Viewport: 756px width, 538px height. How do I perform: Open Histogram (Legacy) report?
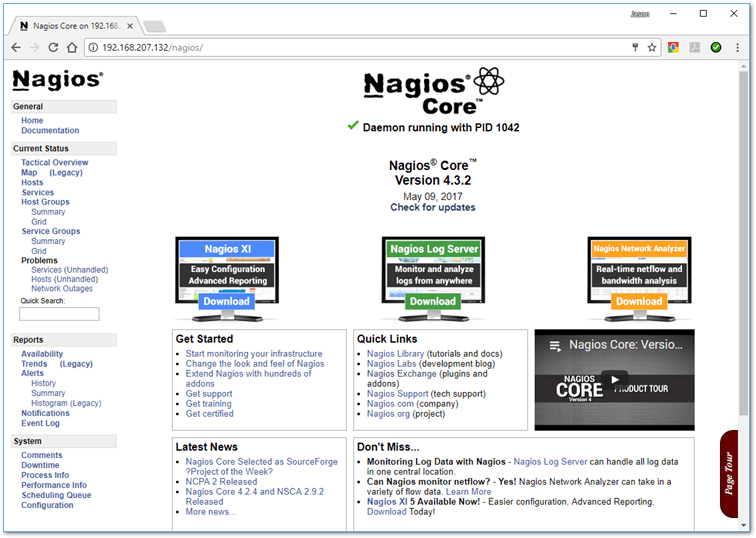pos(66,403)
